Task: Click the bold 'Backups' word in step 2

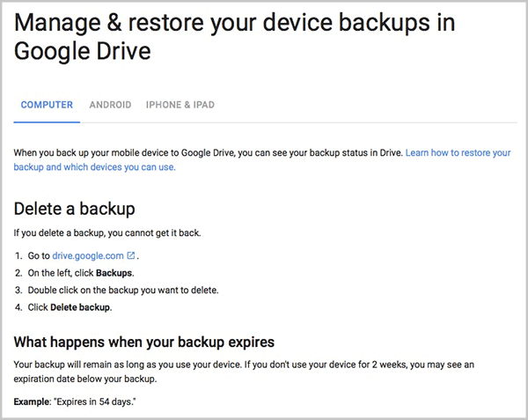Action: pyautogui.click(x=114, y=273)
